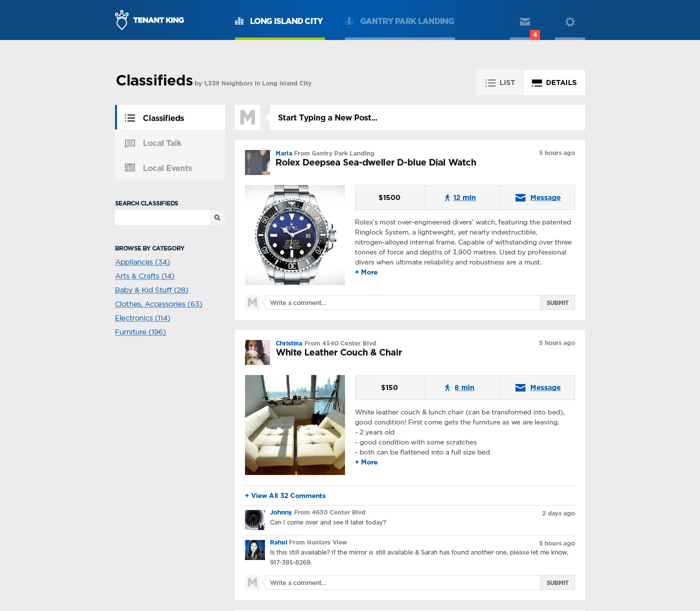Click the Tenant King crown logo
Screen dimensions: 700x611
[x=121, y=20]
